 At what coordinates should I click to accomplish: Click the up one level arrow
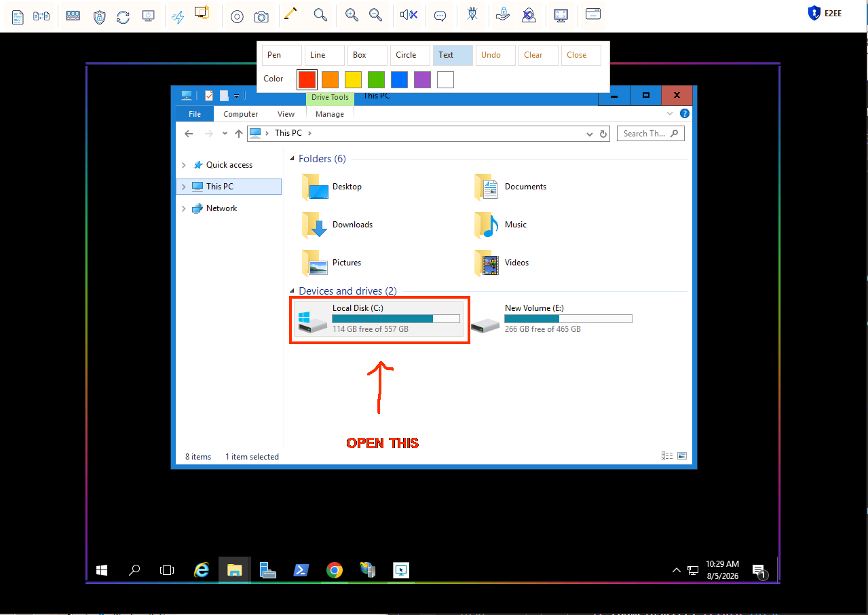click(x=239, y=134)
